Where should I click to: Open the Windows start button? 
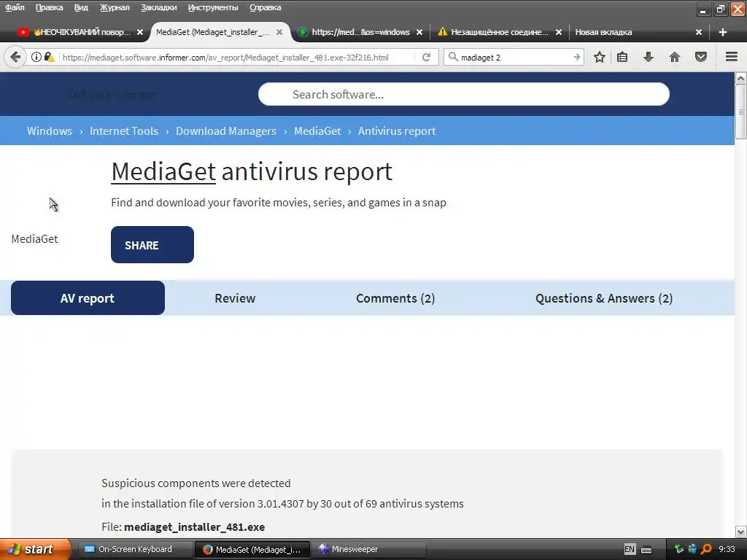(35, 549)
